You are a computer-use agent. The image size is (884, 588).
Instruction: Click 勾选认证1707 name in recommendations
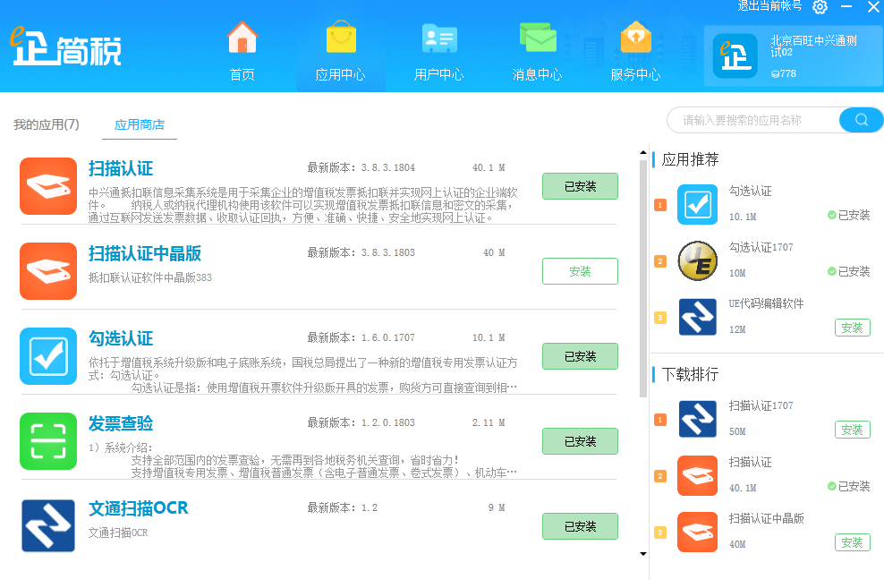pyautogui.click(x=761, y=247)
